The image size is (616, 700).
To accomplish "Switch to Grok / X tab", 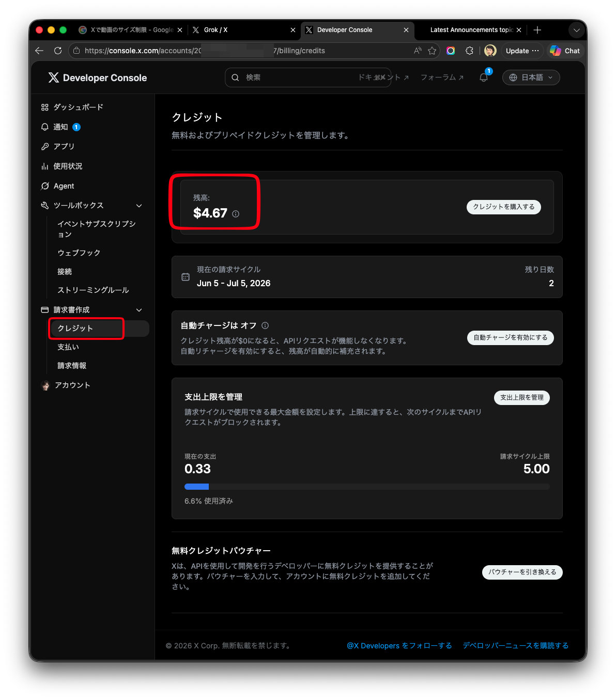I will coord(244,30).
